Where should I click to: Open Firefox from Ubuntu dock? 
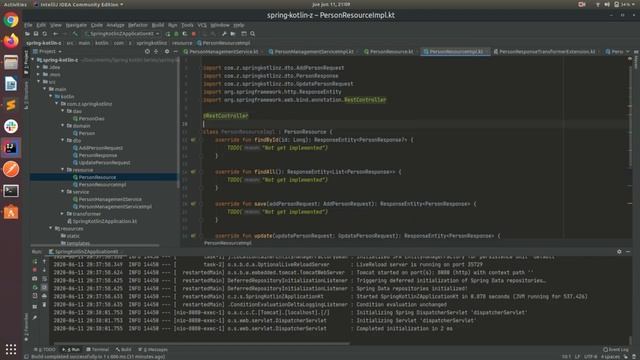coord(11,41)
